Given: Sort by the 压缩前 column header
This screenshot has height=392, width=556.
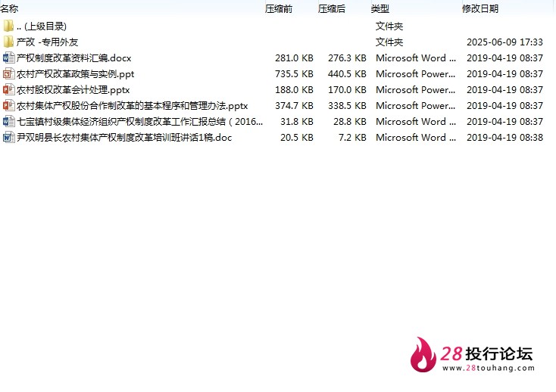Looking at the screenshot, I should coord(279,8).
